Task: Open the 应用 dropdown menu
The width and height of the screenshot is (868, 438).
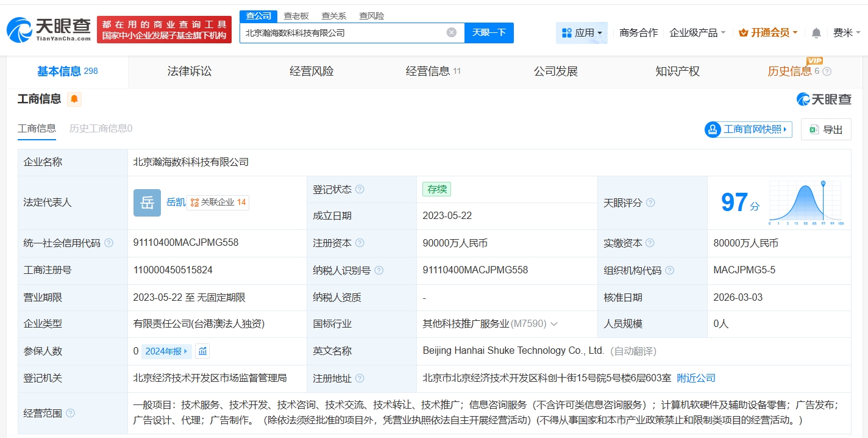Action: pos(582,33)
